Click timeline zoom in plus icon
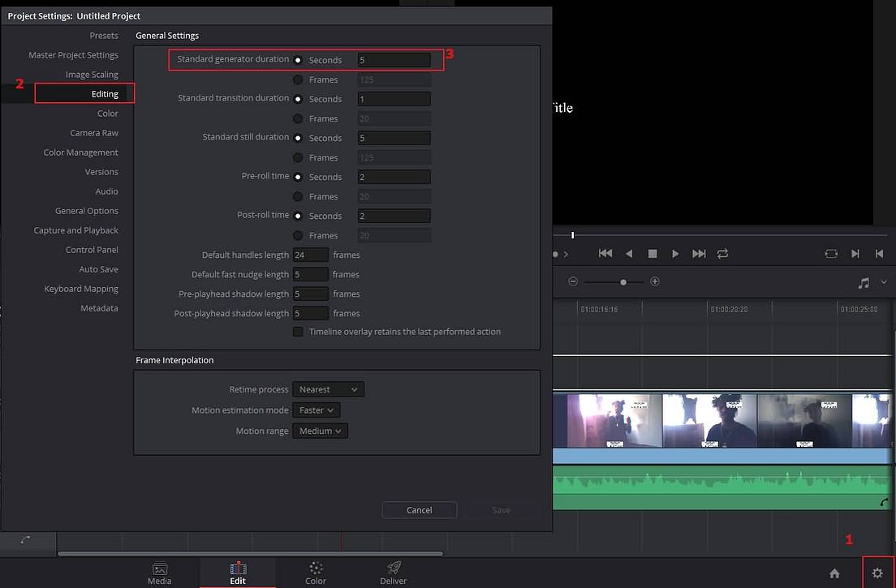896x588 pixels. point(655,281)
